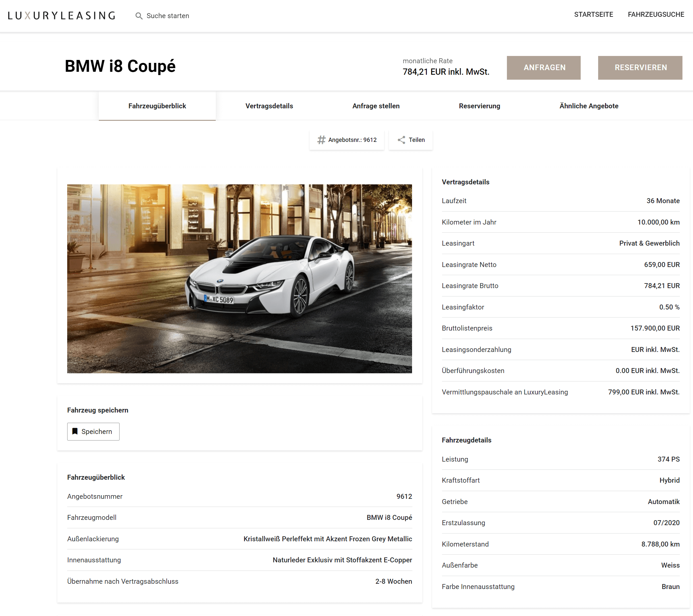This screenshot has width=693, height=616.
Task: Click the Kristallweiß Perleffekt paint value
Action: click(328, 539)
